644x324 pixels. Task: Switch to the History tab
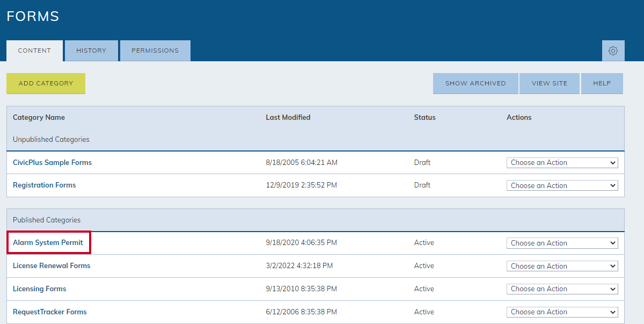point(91,51)
